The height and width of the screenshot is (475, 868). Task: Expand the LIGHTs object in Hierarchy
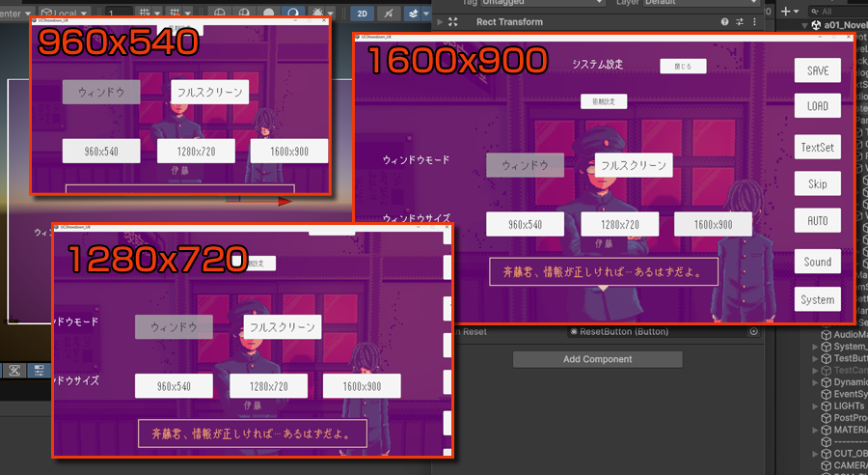814,406
